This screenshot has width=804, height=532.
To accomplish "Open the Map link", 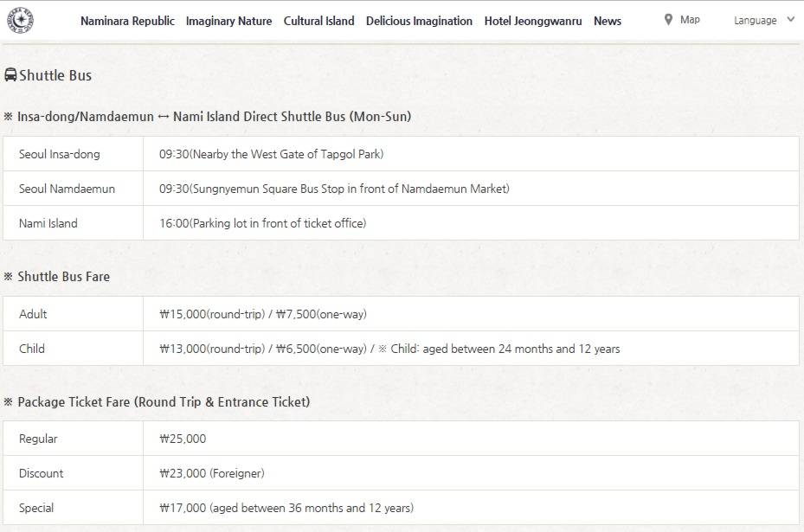I will click(690, 20).
